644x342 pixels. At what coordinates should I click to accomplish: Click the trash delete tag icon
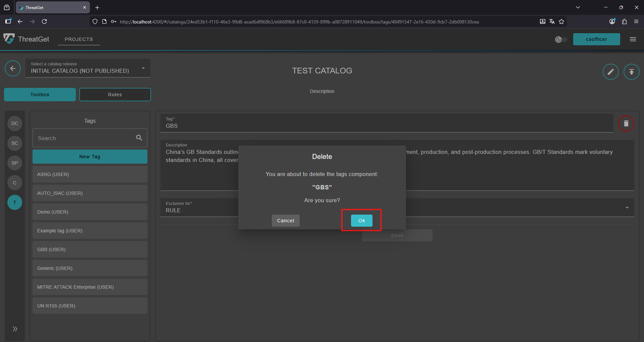(x=626, y=124)
